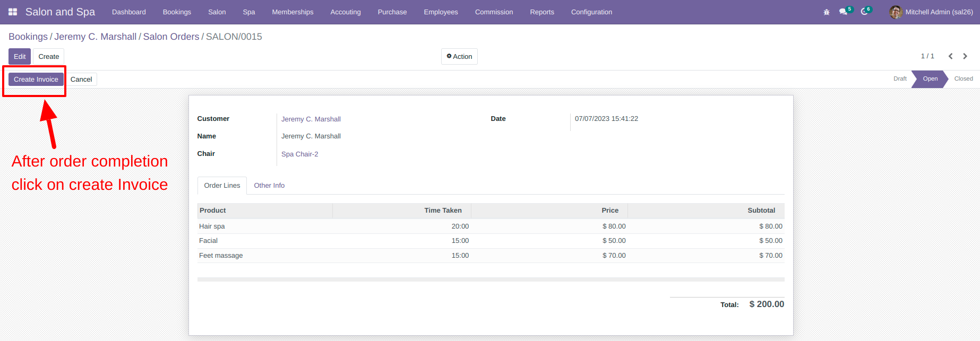Click Mitchell Admin avatar picture
This screenshot has height=341, width=980.
[896, 12]
